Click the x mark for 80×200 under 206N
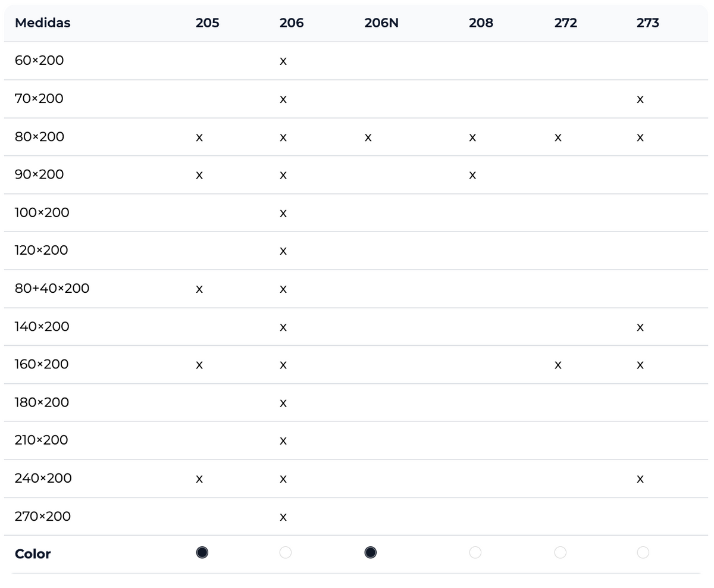The width and height of the screenshot is (714, 588). pyautogui.click(x=368, y=137)
